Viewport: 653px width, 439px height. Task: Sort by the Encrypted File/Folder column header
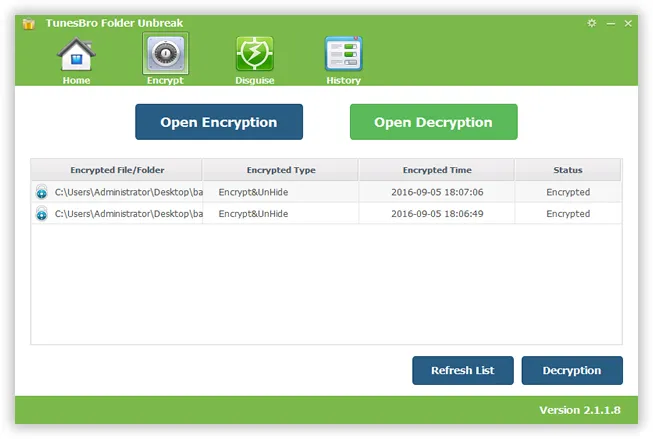click(117, 170)
